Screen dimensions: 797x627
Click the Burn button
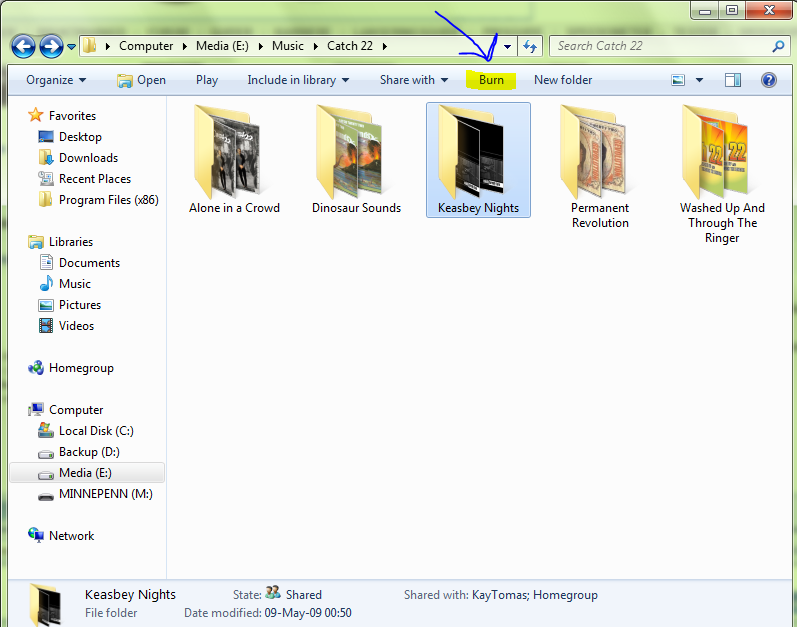tap(491, 80)
